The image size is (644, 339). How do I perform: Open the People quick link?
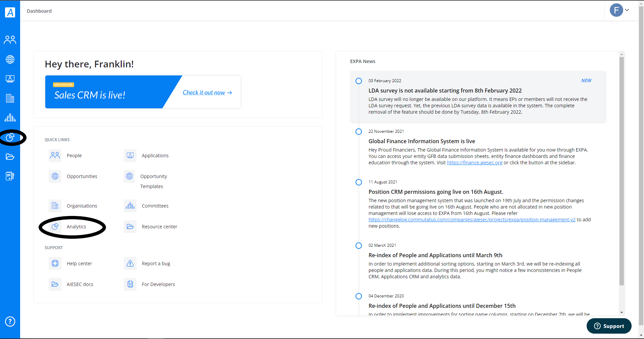(x=74, y=156)
